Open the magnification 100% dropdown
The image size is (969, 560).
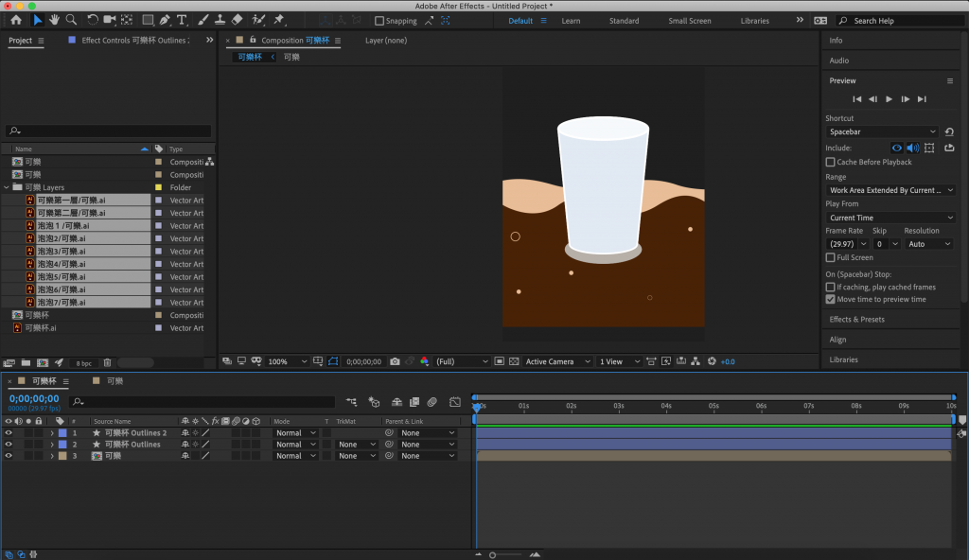[x=288, y=361]
